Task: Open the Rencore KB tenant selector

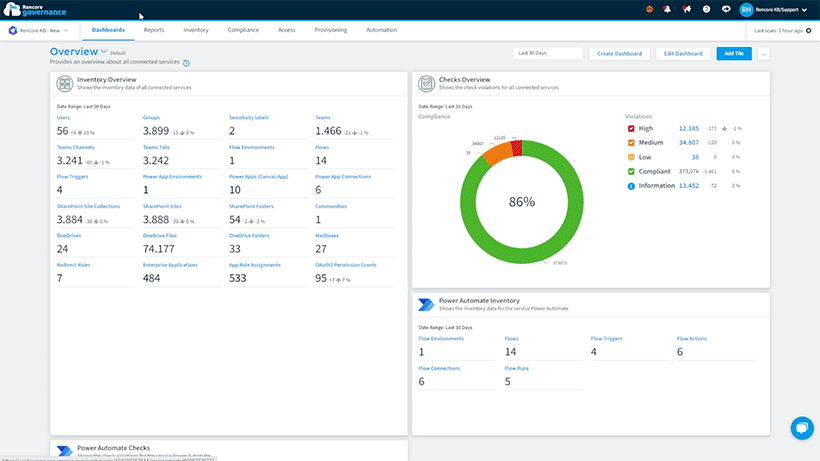Action: coord(39,30)
